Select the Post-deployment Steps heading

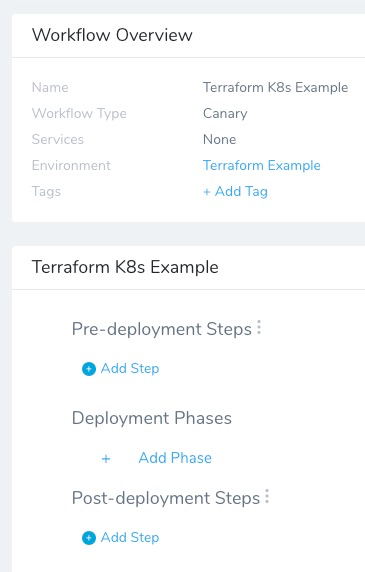coord(166,498)
